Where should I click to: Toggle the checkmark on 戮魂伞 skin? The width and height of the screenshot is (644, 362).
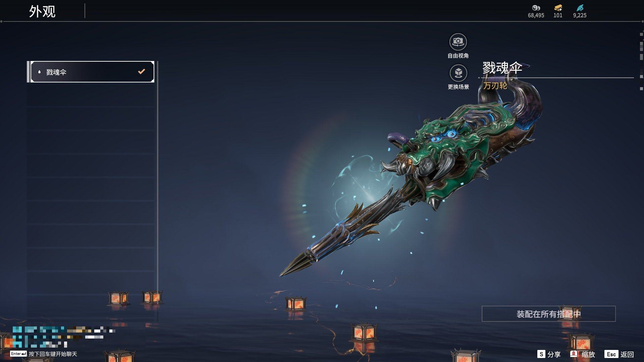(x=142, y=71)
